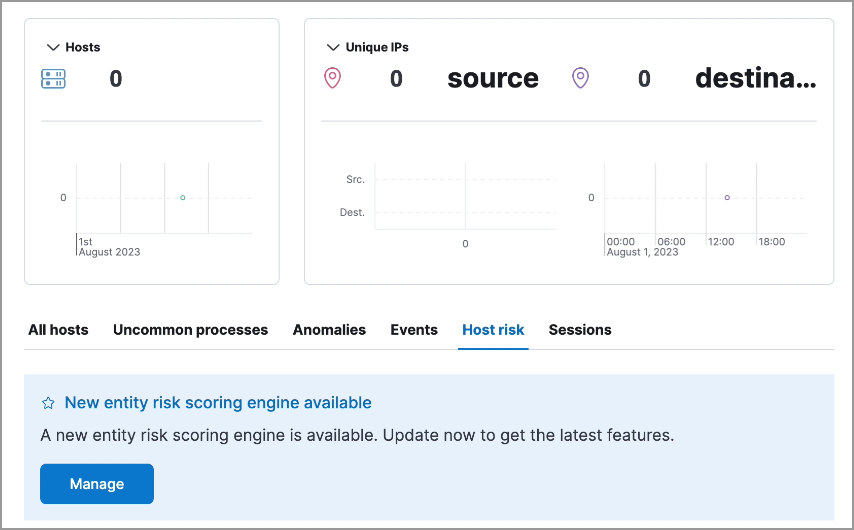Viewport: 854px width, 530px height.
Task: Collapse the Hosts panel chevron
Action: pos(53,47)
